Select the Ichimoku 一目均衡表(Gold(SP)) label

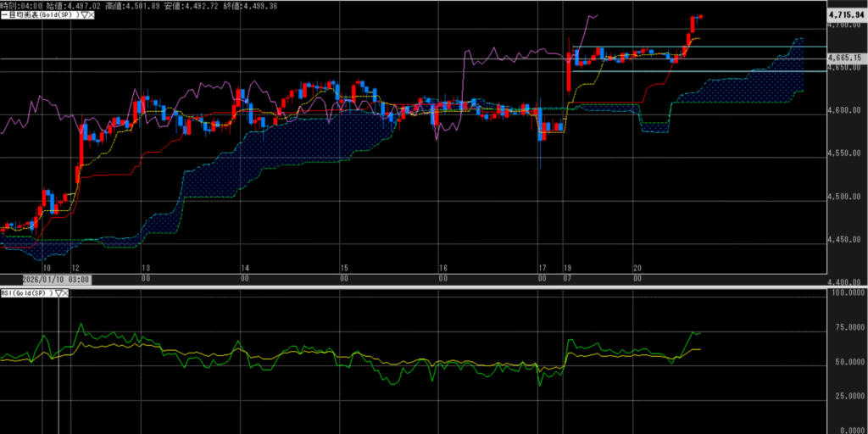click(x=38, y=15)
